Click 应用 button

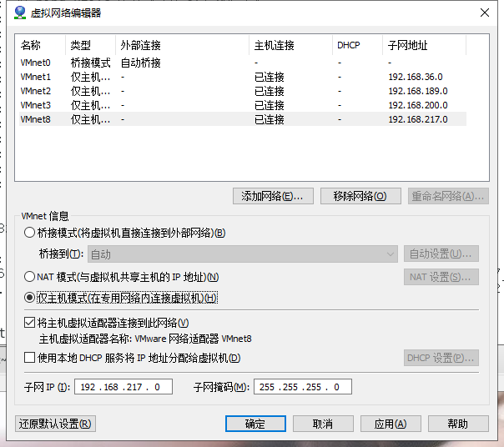(x=391, y=424)
